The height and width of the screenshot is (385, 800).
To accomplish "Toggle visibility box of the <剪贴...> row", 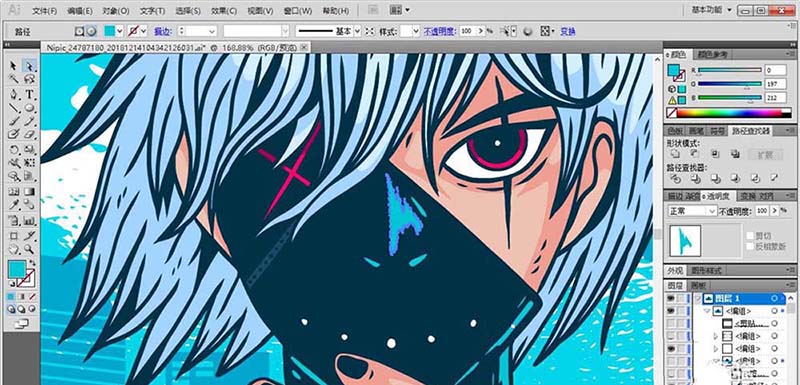I will coord(670,323).
